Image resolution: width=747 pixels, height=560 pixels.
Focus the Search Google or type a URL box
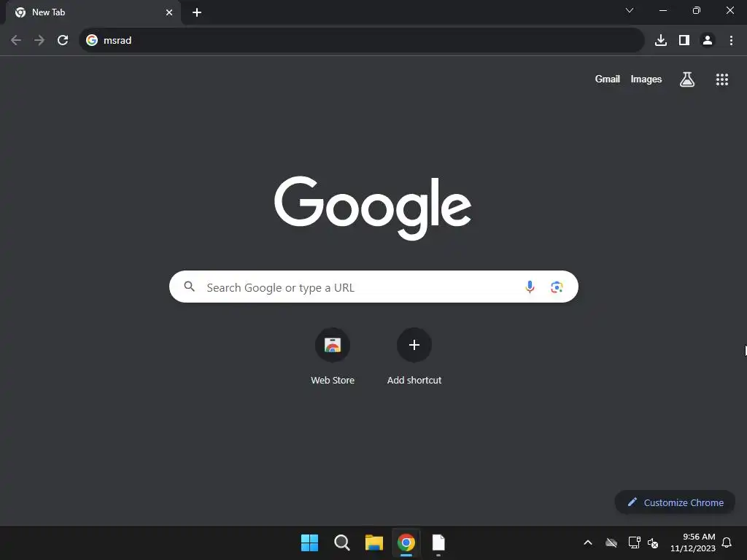373,287
